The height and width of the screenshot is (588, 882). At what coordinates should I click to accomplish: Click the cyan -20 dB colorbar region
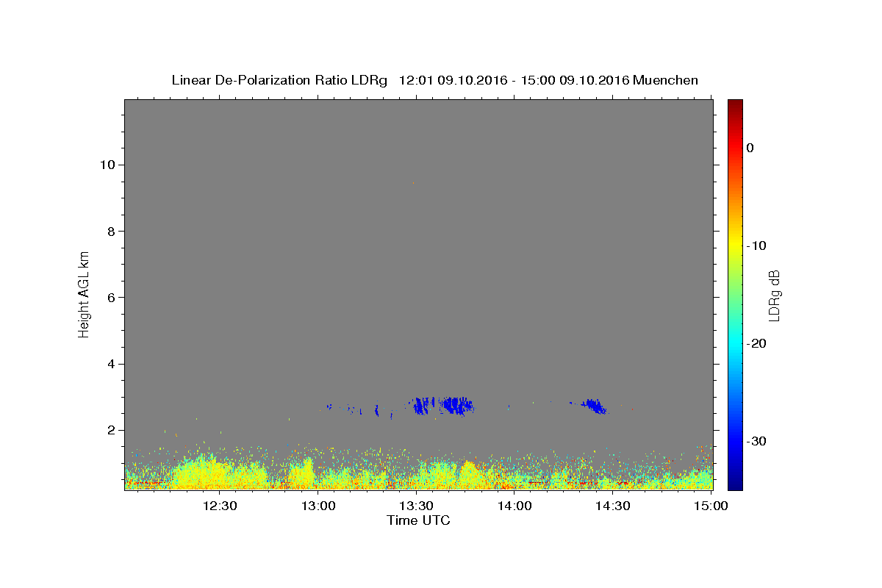point(735,343)
